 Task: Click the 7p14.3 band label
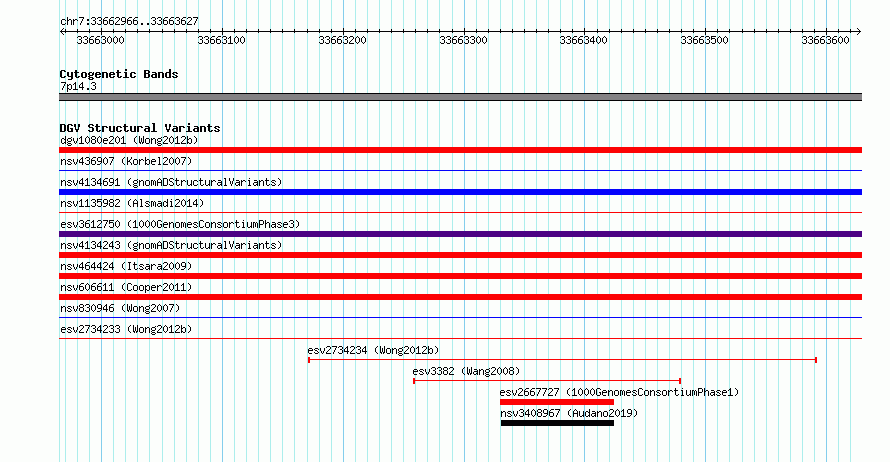pyautogui.click(x=78, y=86)
